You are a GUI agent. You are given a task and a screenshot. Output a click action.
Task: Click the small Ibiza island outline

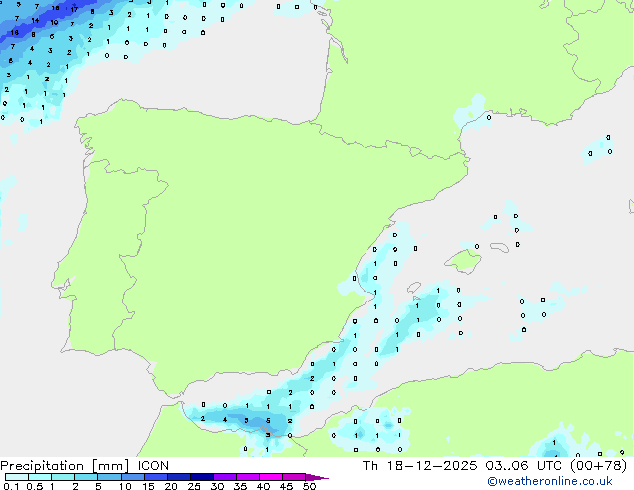pos(414,287)
